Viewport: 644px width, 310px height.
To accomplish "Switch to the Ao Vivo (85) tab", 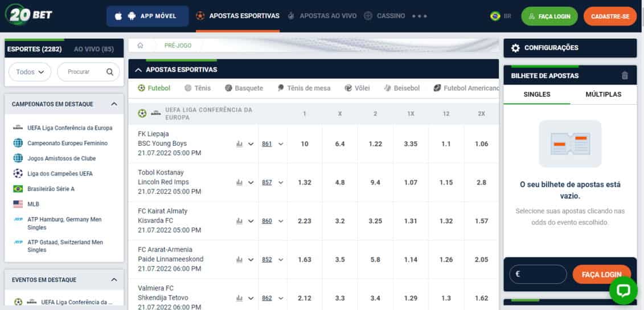I will pos(94,50).
